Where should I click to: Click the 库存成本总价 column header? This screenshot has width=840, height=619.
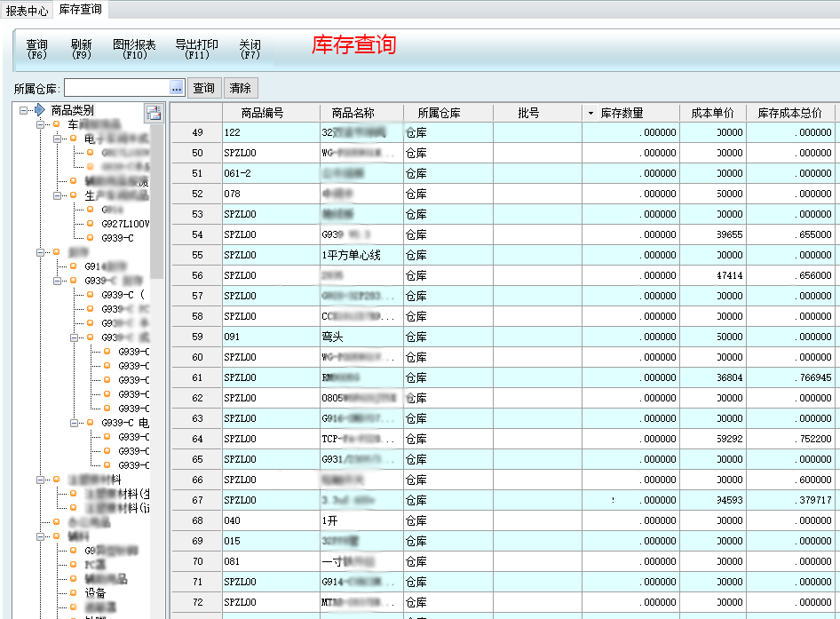[789, 113]
